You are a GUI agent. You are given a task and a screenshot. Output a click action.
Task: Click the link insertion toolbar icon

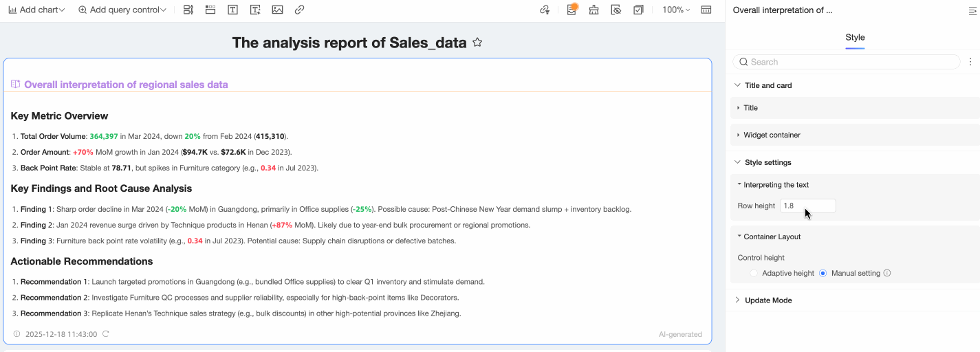pyautogui.click(x=299, y=10)
